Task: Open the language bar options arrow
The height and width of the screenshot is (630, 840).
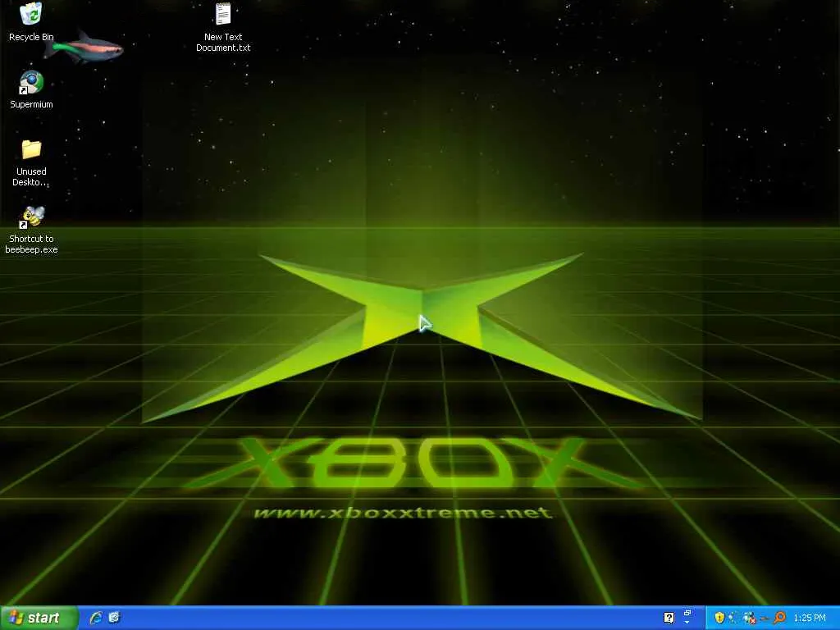Action: click(687, 623)
